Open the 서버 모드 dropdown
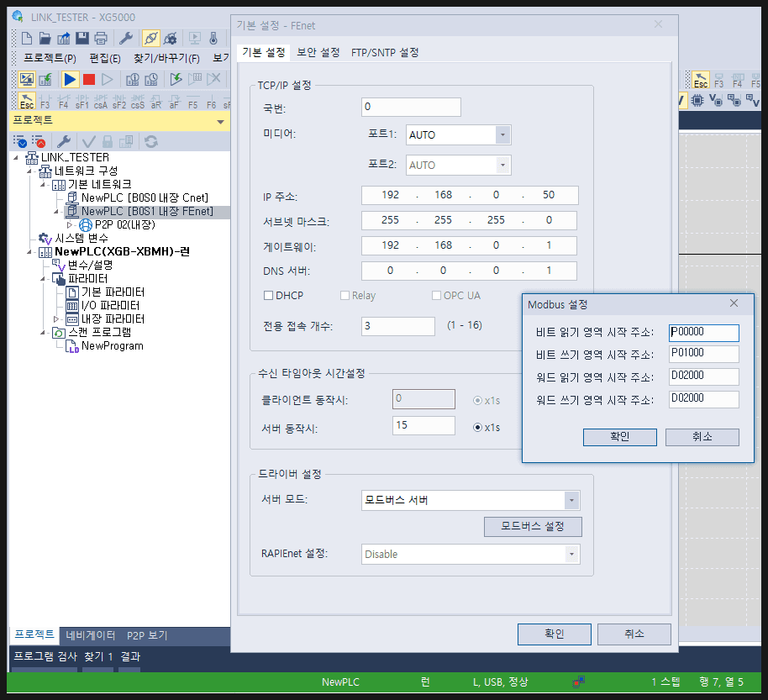 (571, 500)
